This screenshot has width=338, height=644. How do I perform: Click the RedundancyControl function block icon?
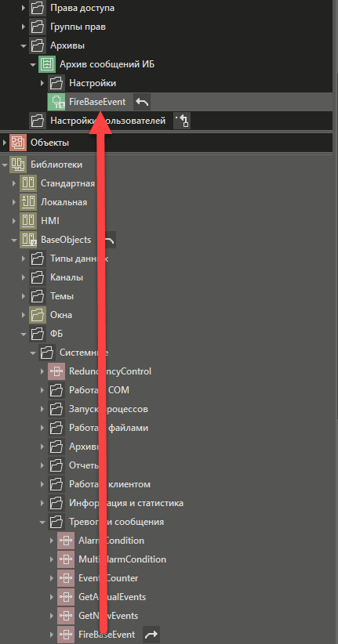(56, 371)
